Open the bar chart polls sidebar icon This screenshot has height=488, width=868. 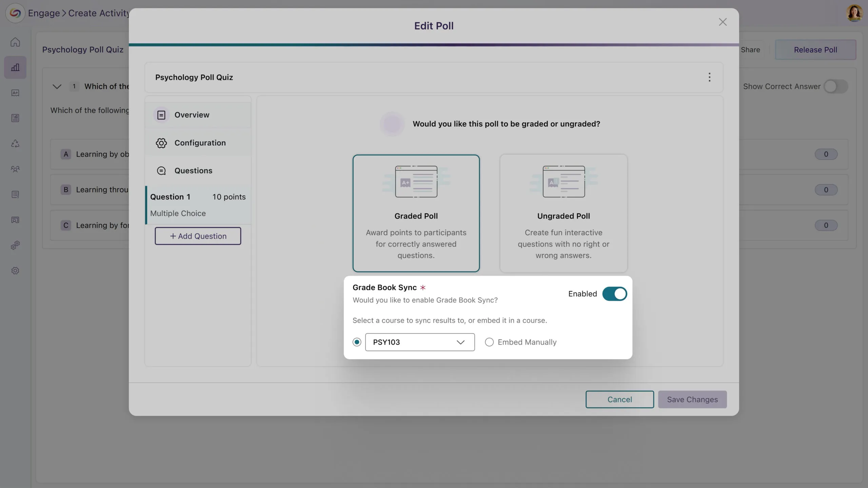[15, 67]
